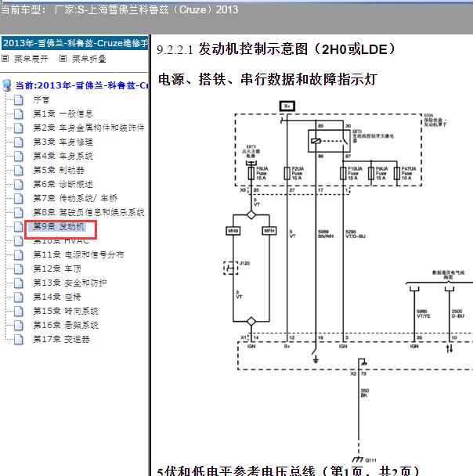Click the page icon beside 第13章
Viewport: 473px width, 476px height.
click(19, 283)
